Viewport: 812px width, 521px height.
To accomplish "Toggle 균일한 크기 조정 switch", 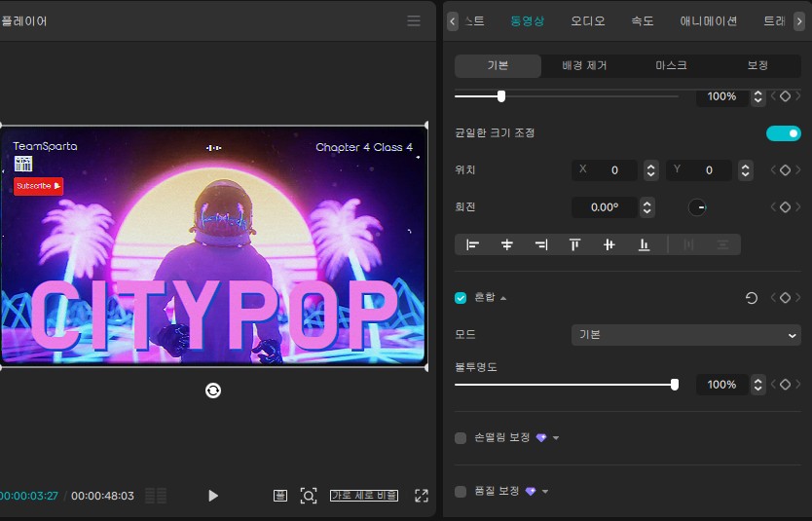I will (783, 133).
